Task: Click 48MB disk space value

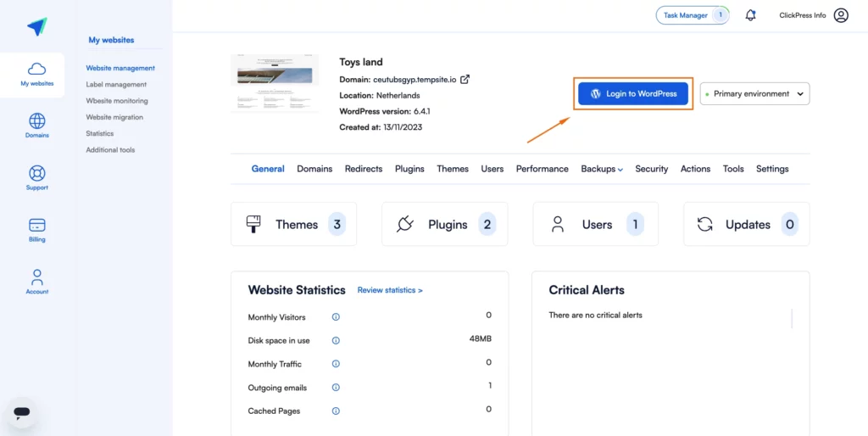Action: click(x=481, y=338)
